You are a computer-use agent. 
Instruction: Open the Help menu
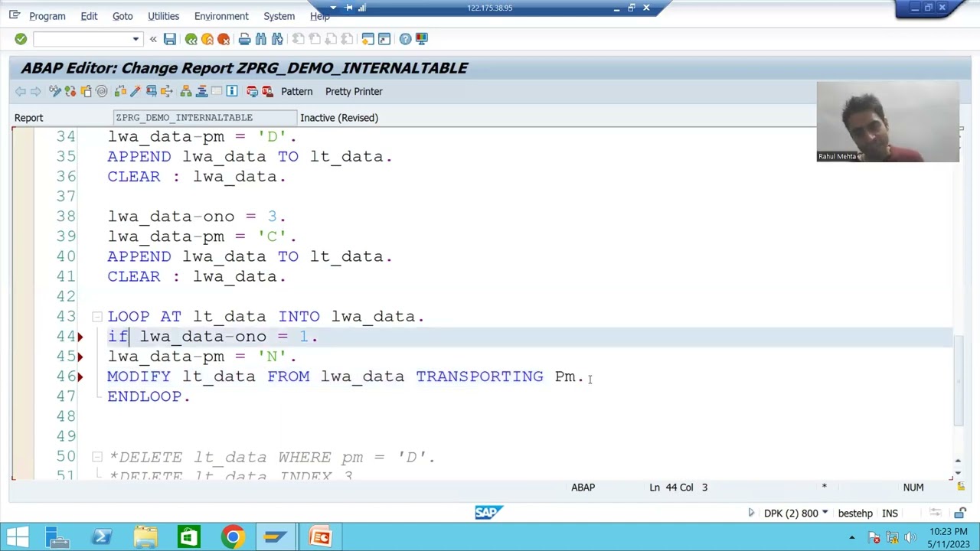click(x=319, y=16)
